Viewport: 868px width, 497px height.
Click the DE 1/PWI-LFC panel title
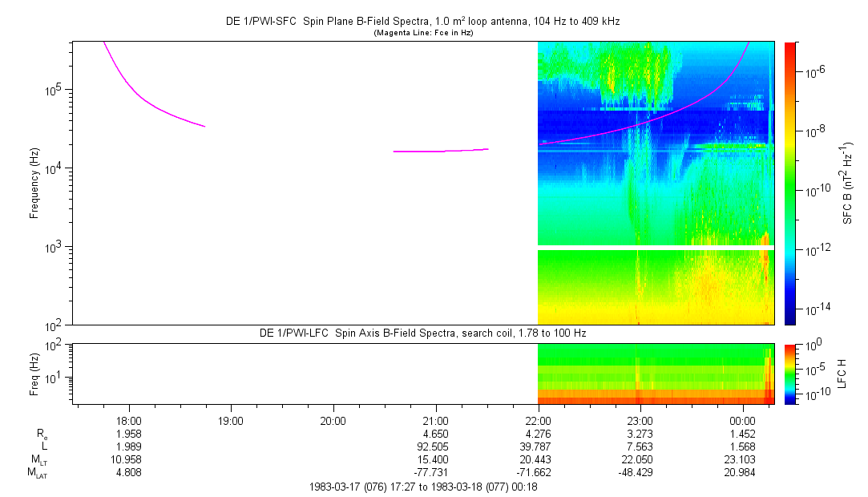coord(422,333)
